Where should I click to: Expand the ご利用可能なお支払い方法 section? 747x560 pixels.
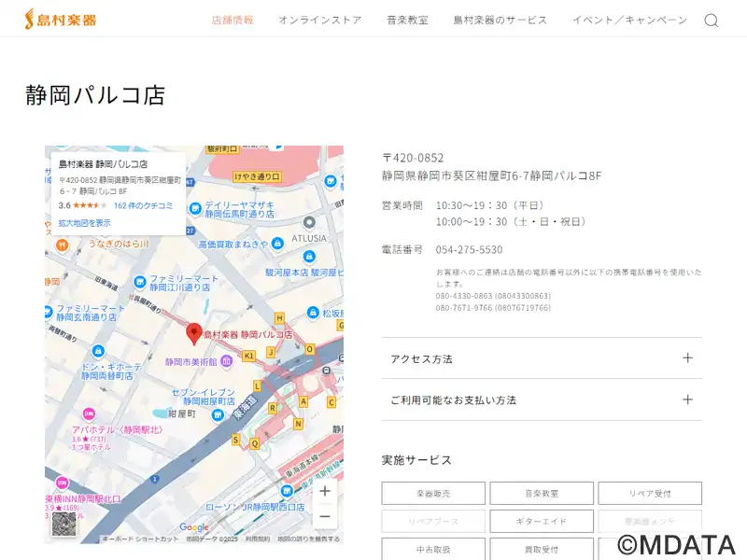pyautogui.click(x=542, y=400)
